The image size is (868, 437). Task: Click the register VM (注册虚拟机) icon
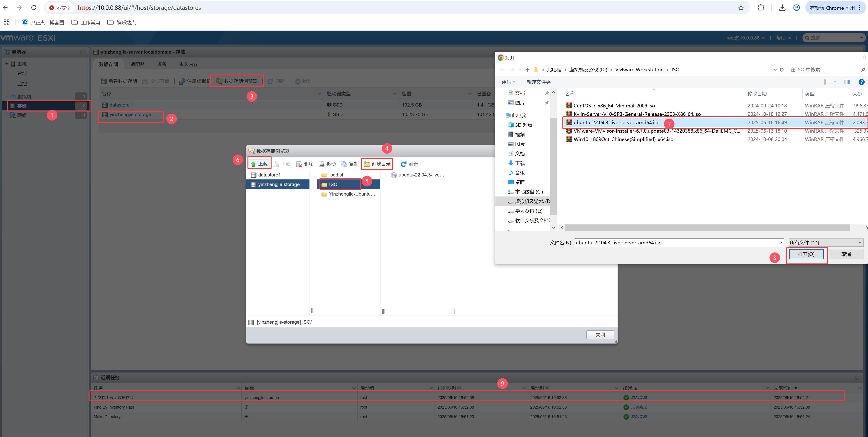tap(182, 81)
